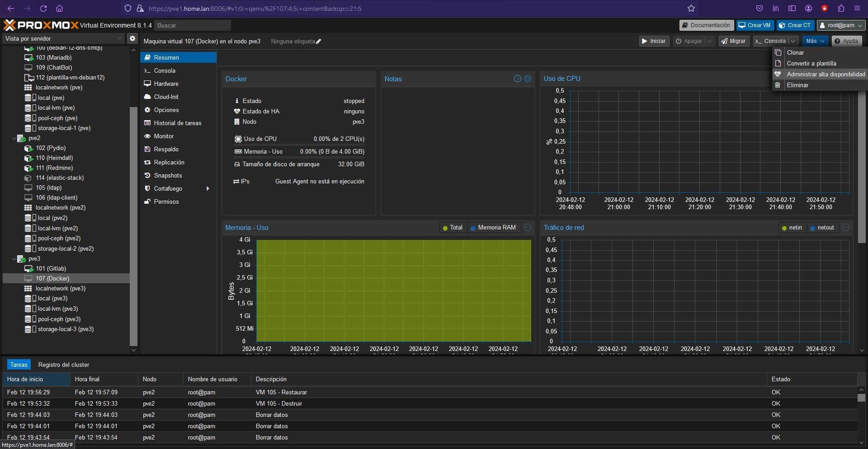Select 112 (plantilla-vm-debian12) template

click(x=70, y=77)
